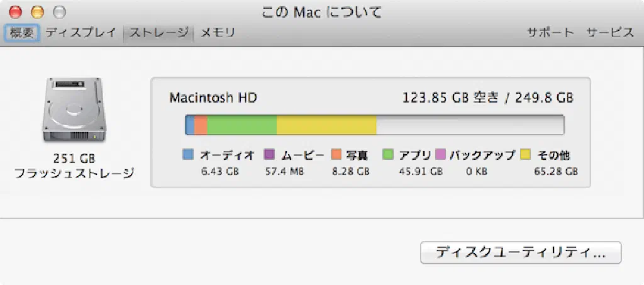Click the red close window button
Viewport: 644px width, 285px height.
click(16, 12)
